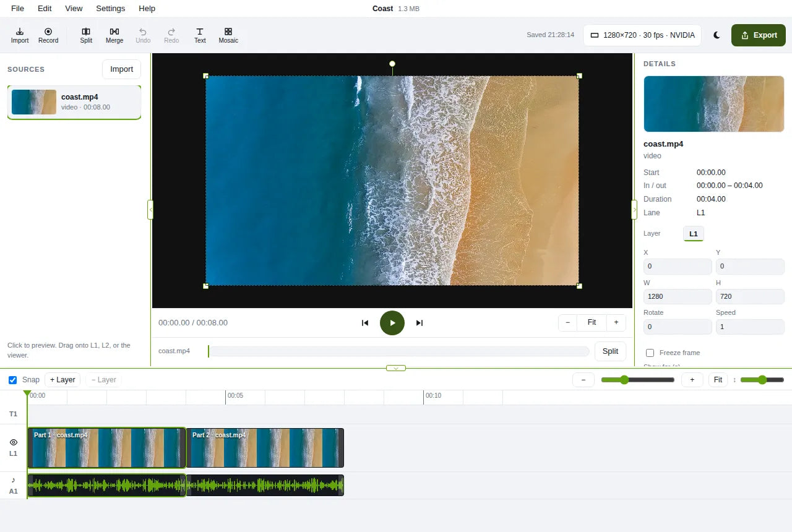The height and width of the screenshot is (532, 792).
Task: Click the T1 text track label
Action: pyautogui.click(x=14, y=414)
